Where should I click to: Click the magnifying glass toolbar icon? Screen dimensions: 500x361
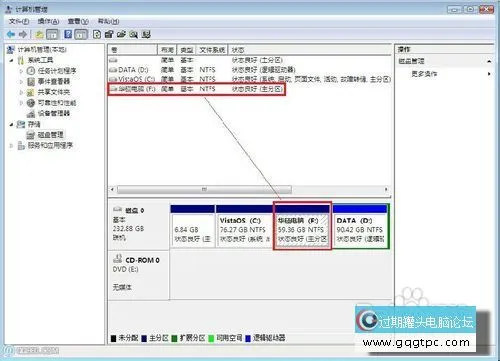pos(134,34)
